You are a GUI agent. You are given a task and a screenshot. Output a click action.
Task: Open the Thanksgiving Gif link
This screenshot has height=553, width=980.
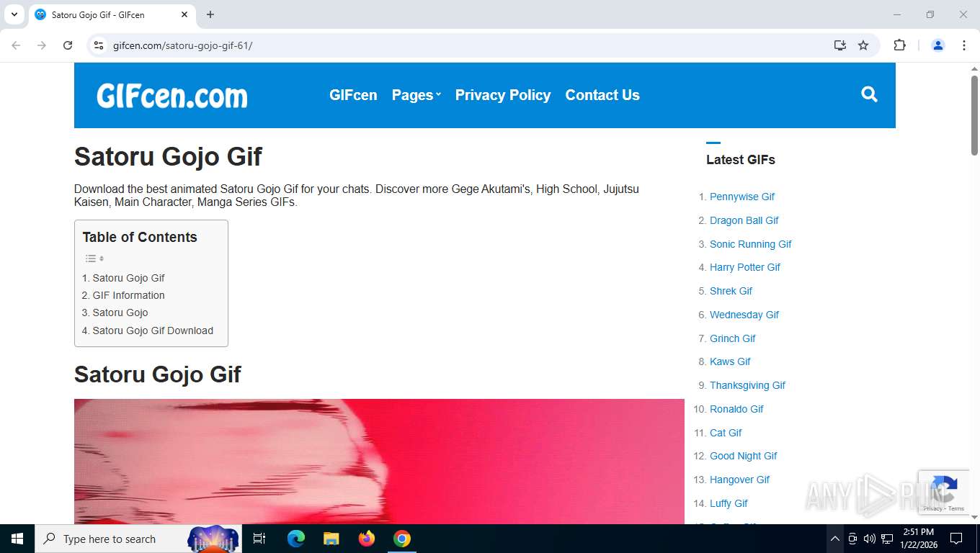click(x=747, y=385)
